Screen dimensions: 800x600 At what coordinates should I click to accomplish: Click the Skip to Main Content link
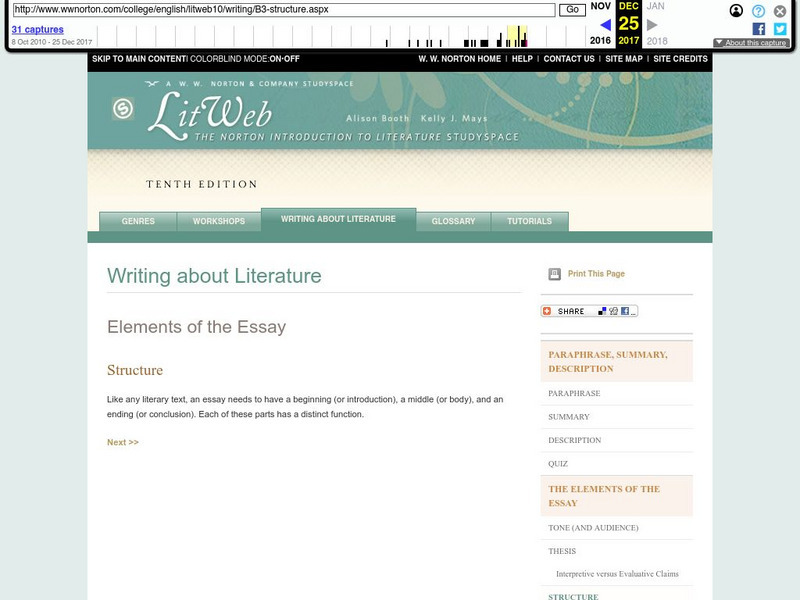pos(139,59)
